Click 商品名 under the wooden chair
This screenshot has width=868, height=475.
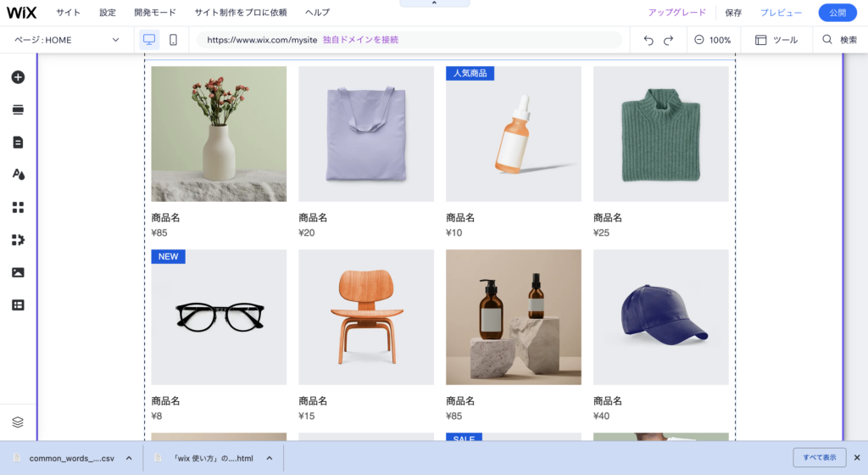click(x=313, y=401)
